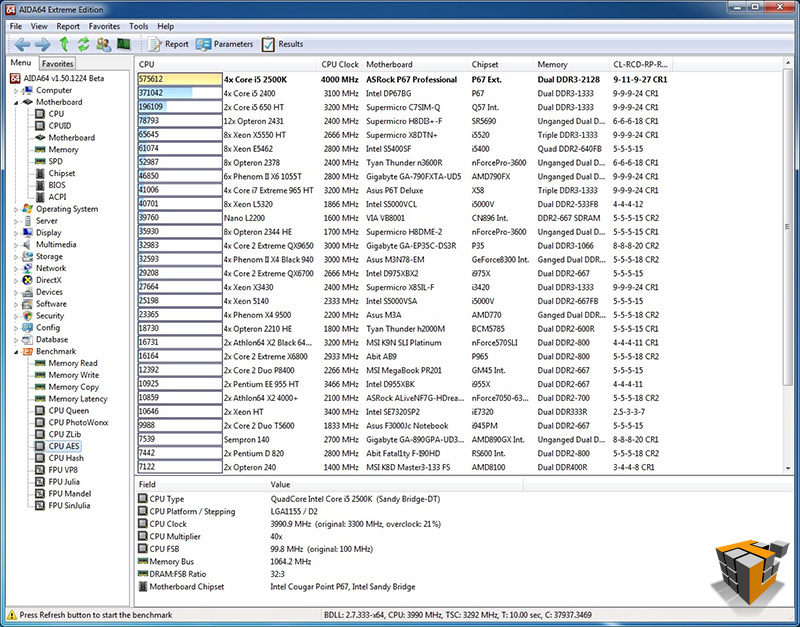Click the Back navigation arrow icon
Viewport: 800px width, 627px height.
point(22,44)
